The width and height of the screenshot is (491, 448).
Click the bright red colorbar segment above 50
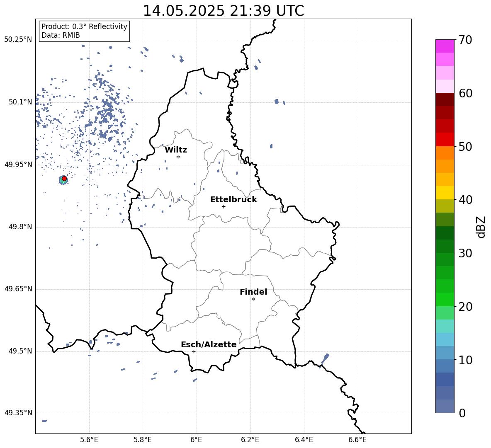point(445,140)
